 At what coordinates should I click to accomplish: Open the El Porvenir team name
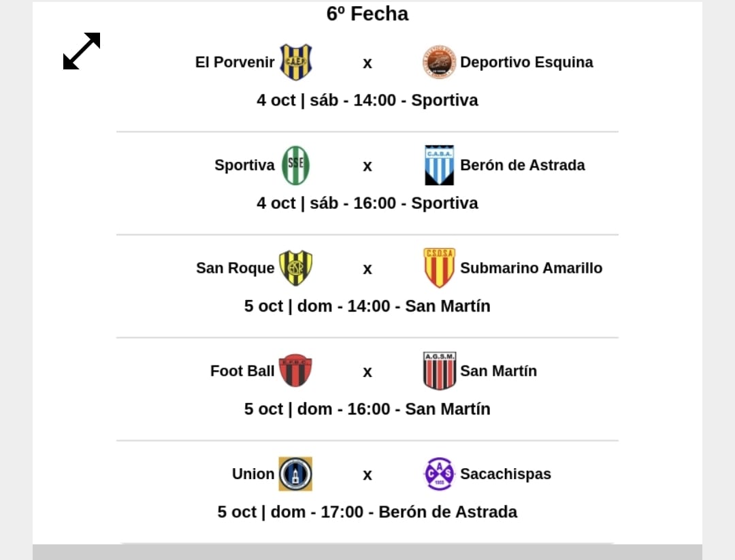point(235,63)
